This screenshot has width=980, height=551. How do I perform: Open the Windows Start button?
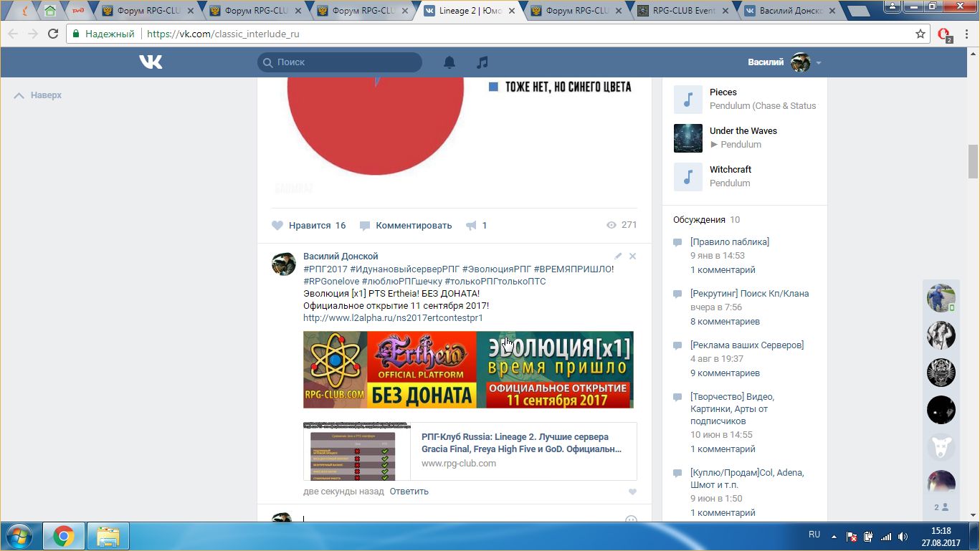(x=18, y=535)
